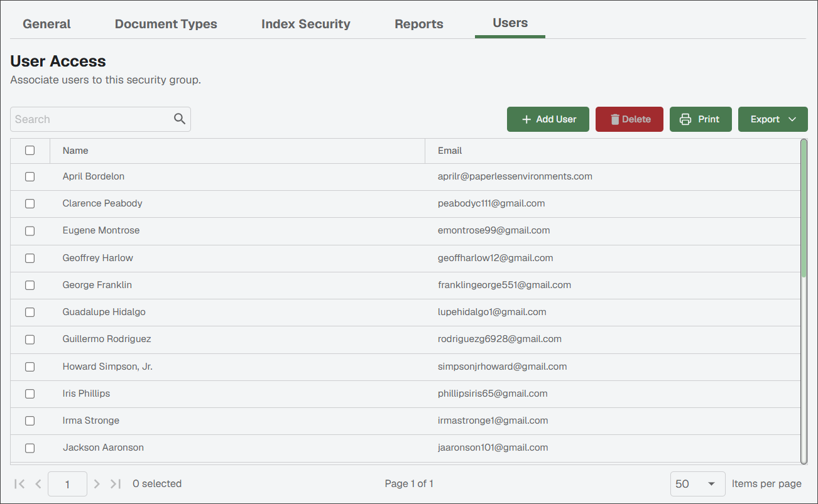Mark the Irma Stronge checkbox
818x504 pixels.
30,421
